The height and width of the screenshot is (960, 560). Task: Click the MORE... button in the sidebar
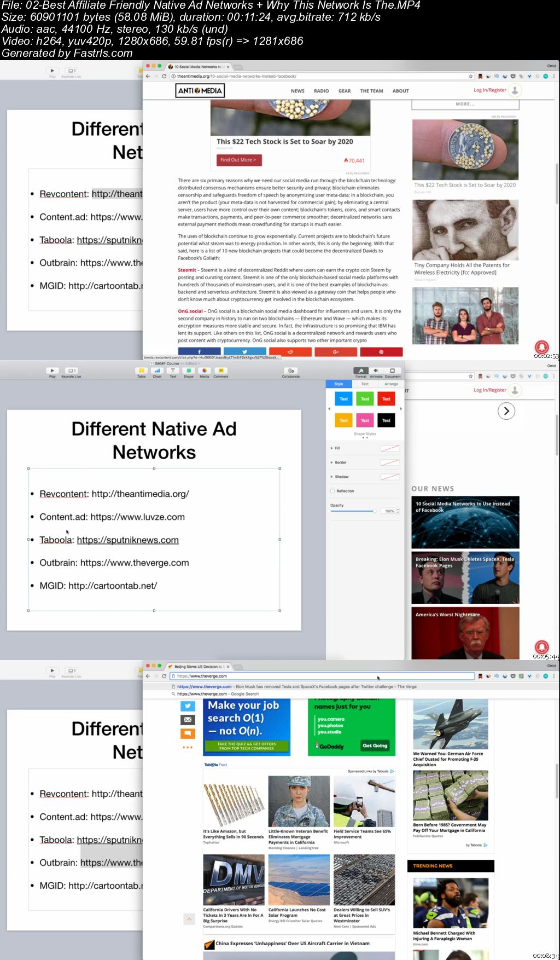(x=465, y=104)
